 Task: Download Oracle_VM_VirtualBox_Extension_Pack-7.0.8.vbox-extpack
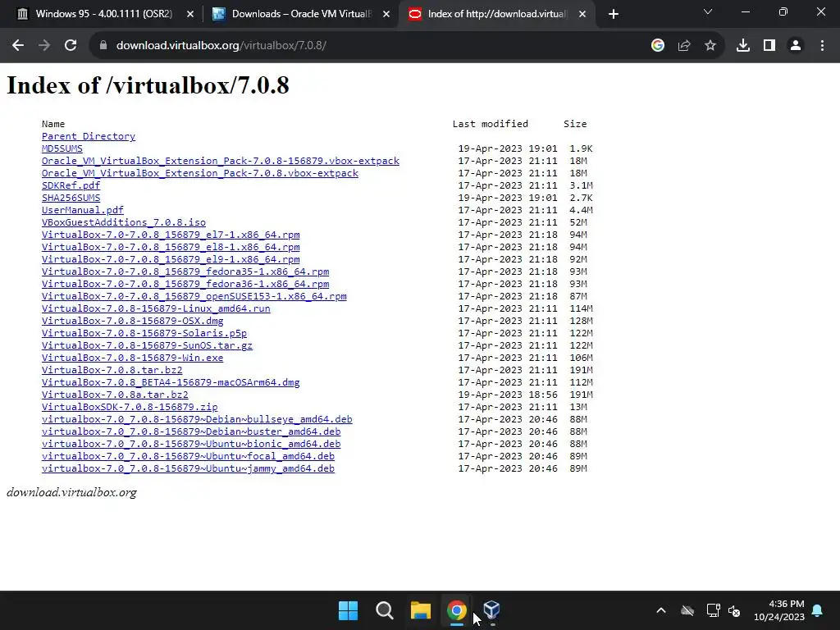pos(200,173)
